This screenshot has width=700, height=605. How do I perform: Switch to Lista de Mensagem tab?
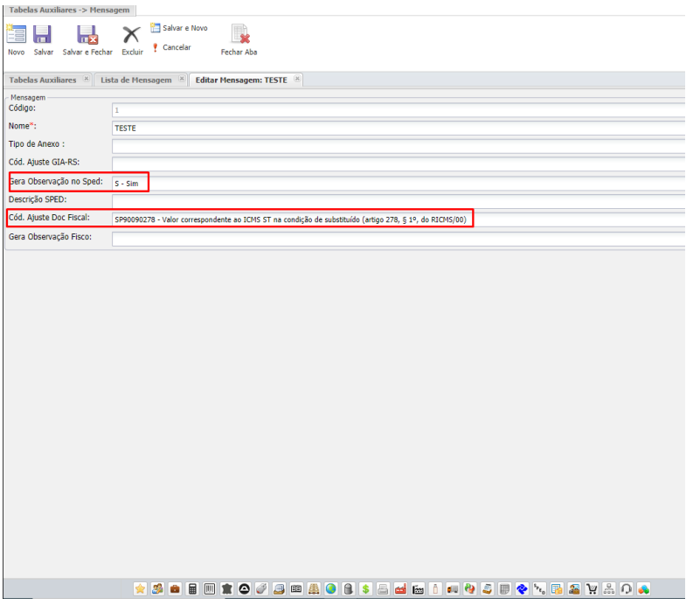136,80
